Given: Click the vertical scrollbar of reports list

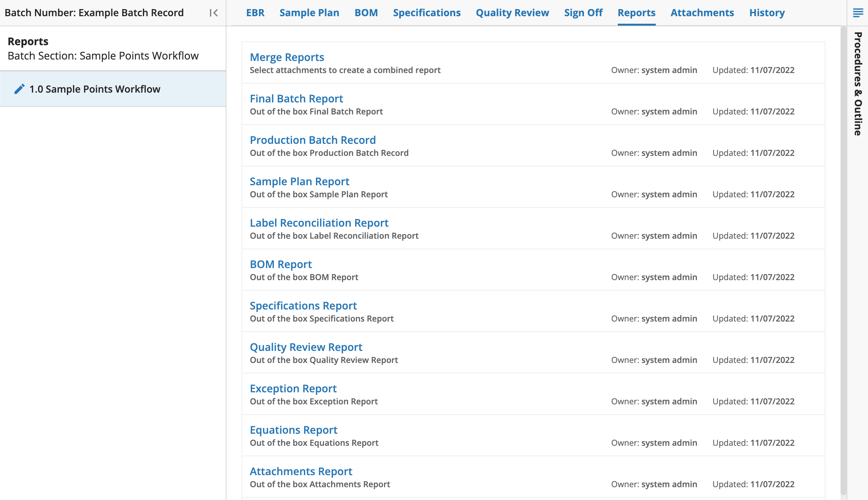Looking at the screenshot, I should (844, 260).
